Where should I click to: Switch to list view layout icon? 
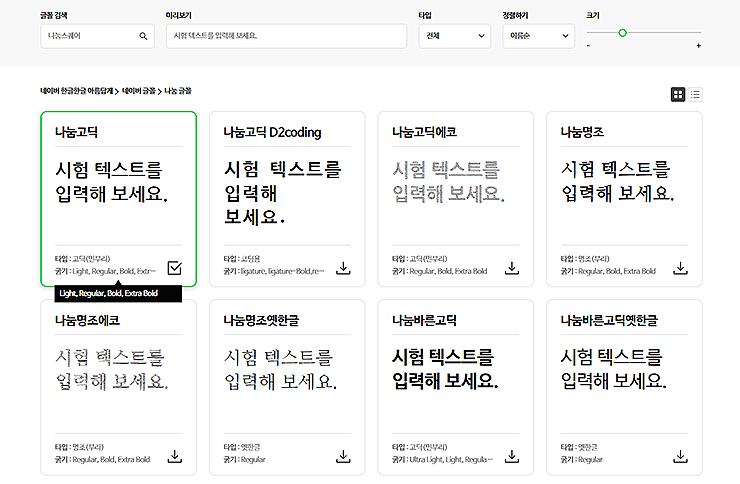coord(695,94)
